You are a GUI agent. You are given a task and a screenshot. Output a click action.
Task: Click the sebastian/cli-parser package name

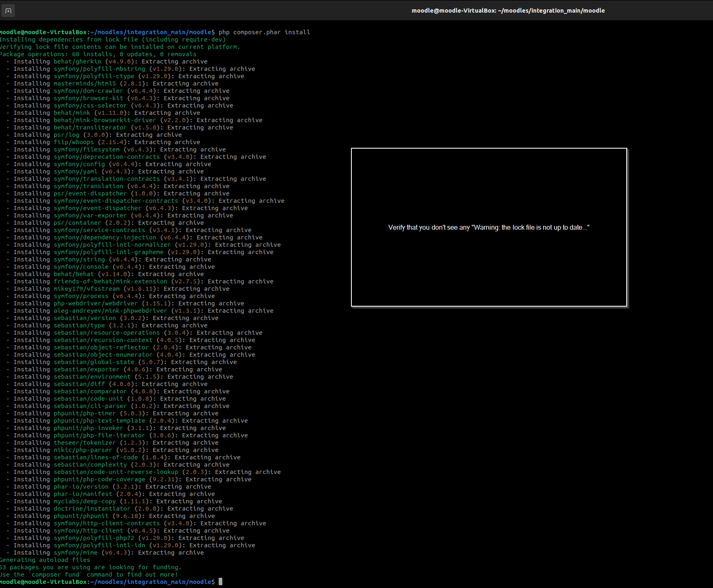[90, 406]
